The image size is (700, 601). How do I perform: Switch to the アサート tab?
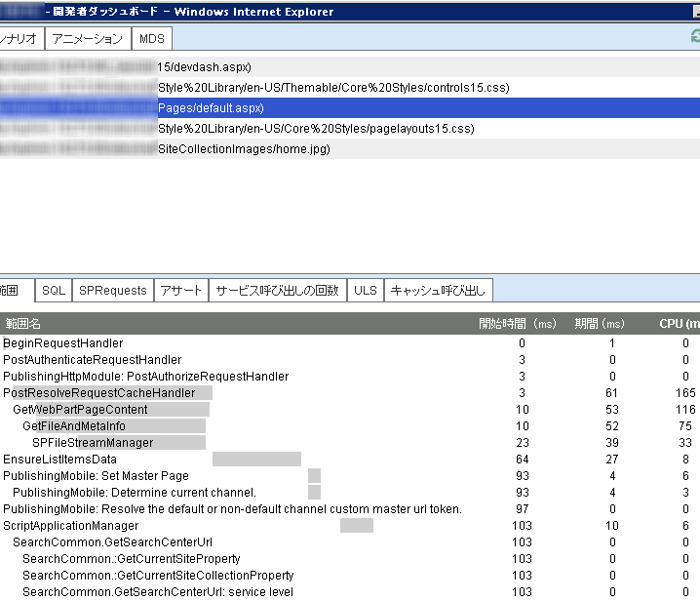[181, 291]
